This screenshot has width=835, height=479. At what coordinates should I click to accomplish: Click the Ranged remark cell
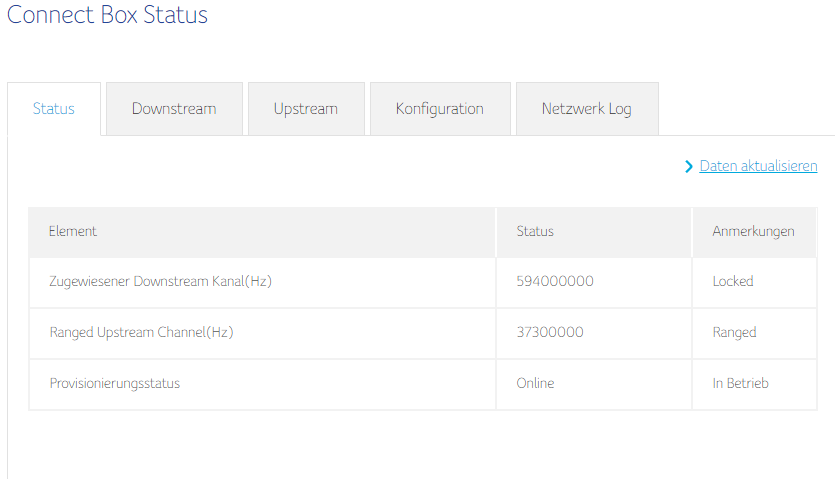(734, 332)
